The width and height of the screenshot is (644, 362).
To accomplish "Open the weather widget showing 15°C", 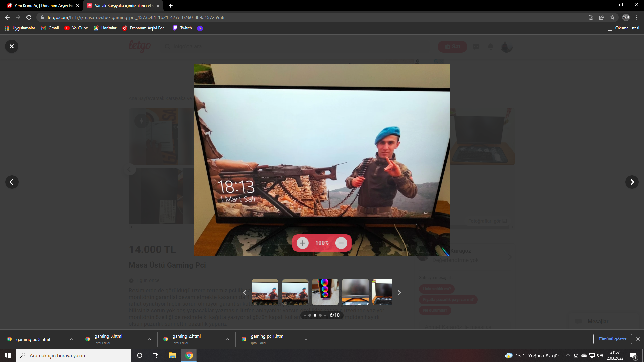I will [x=533, y=356].
